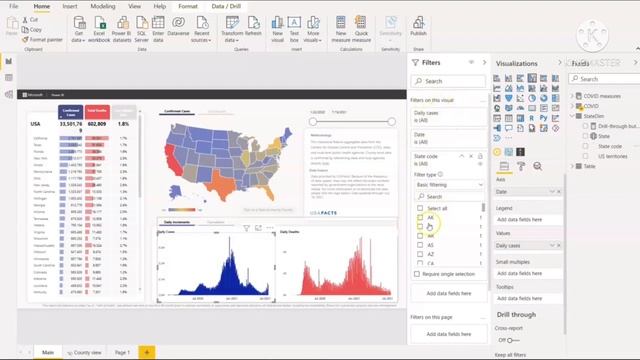Activate Format painter
This screenshot has width=640, height=360.
click(x=42, y=40)
